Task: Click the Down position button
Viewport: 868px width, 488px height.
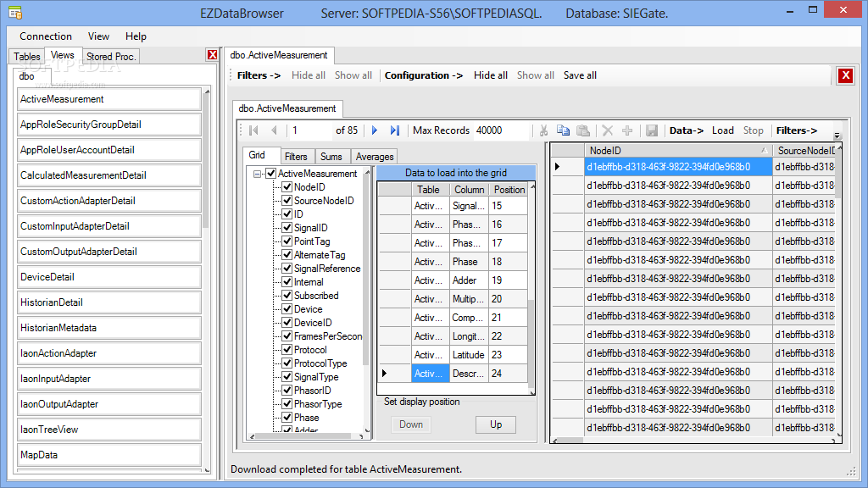Action: (x=411, y=424)
